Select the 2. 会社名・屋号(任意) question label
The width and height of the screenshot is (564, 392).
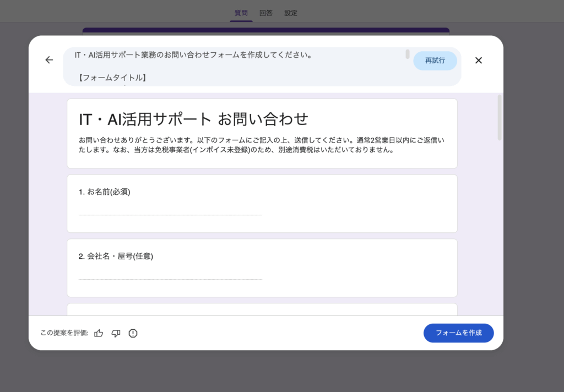[116, 257]
